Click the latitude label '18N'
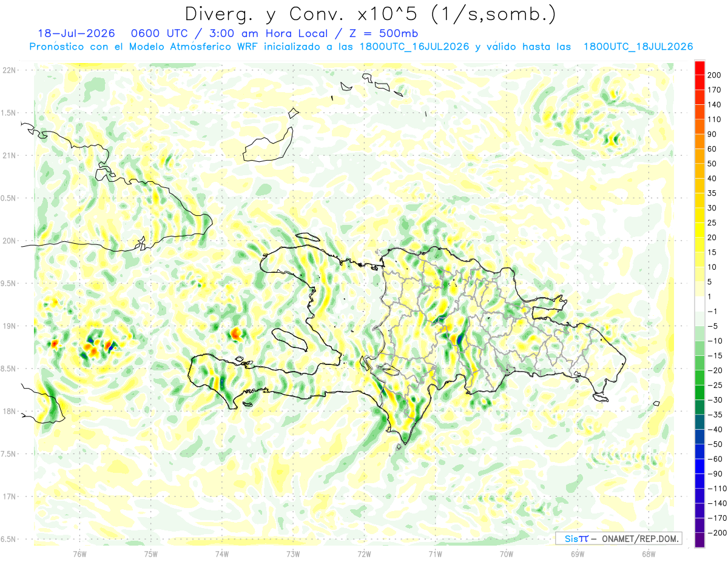The image size is (728, 562). click(x=9, y=411)
